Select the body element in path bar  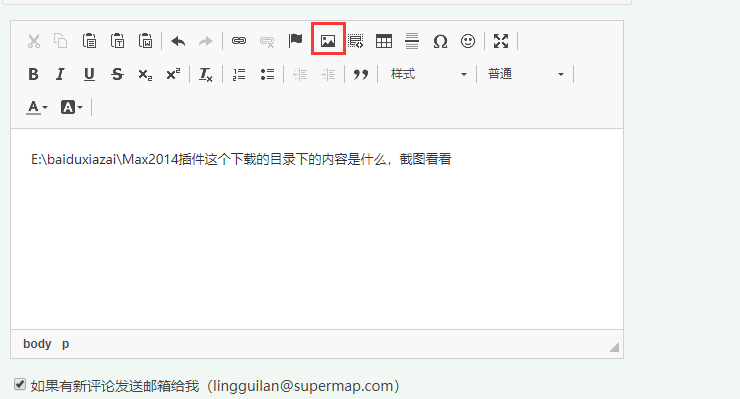click(37, 344)
